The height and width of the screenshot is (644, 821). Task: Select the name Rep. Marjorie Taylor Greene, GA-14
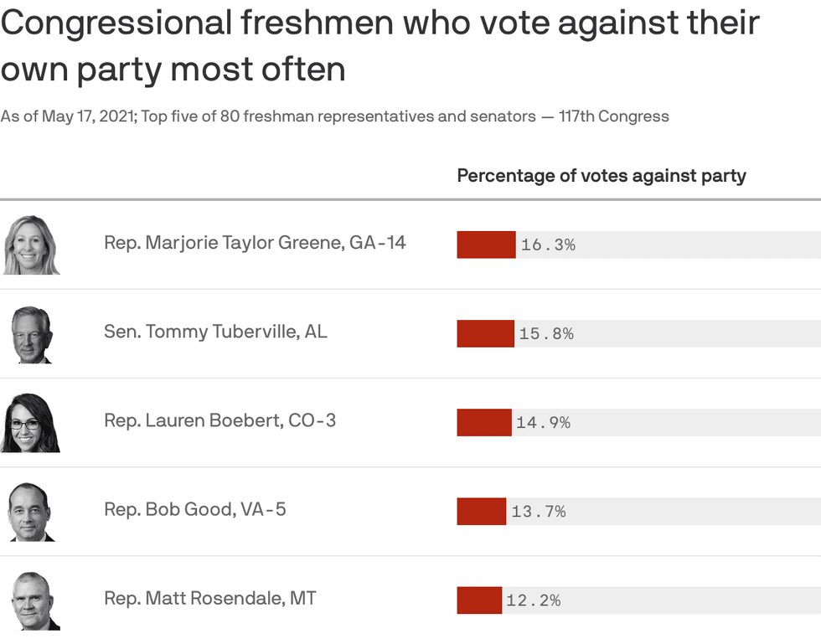coord(255,243)
